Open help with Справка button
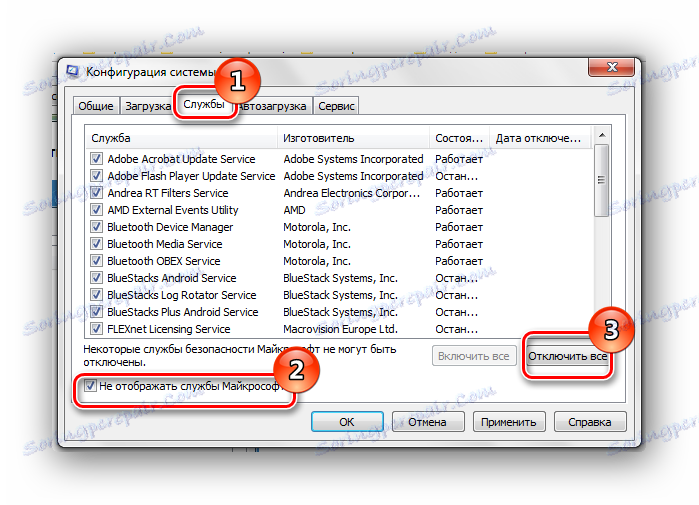 (589, 422)
